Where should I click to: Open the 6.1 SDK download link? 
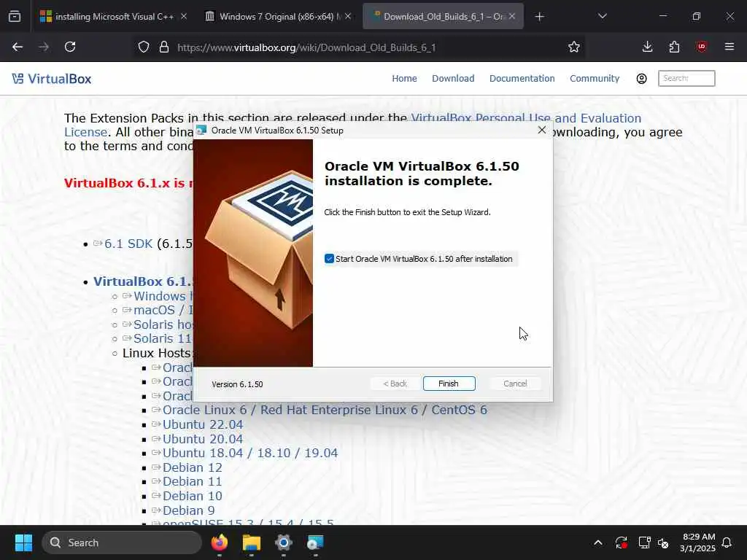(128, 244)
